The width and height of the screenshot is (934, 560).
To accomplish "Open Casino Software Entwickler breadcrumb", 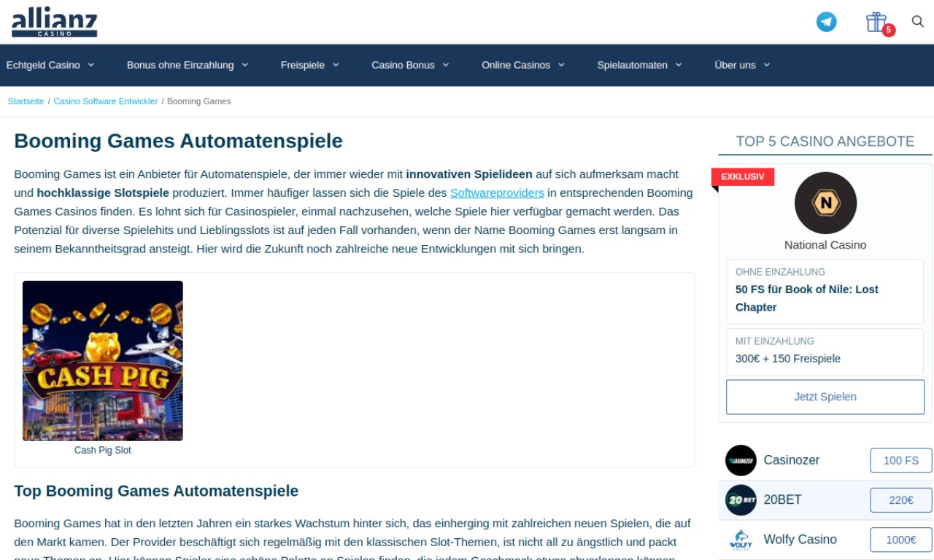I will [x=106, y=101].
